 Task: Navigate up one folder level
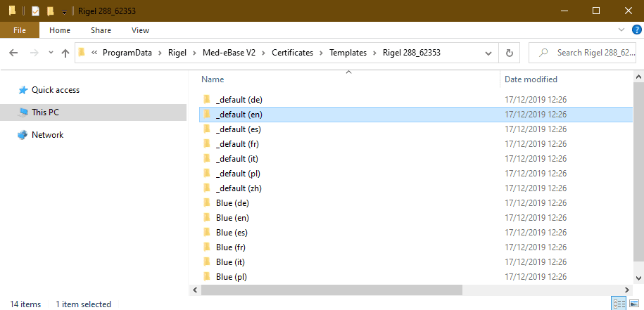pos(65,53)
